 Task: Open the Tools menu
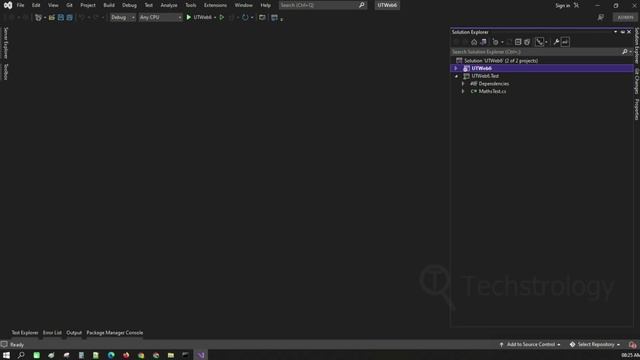click(x=191, y=5)
